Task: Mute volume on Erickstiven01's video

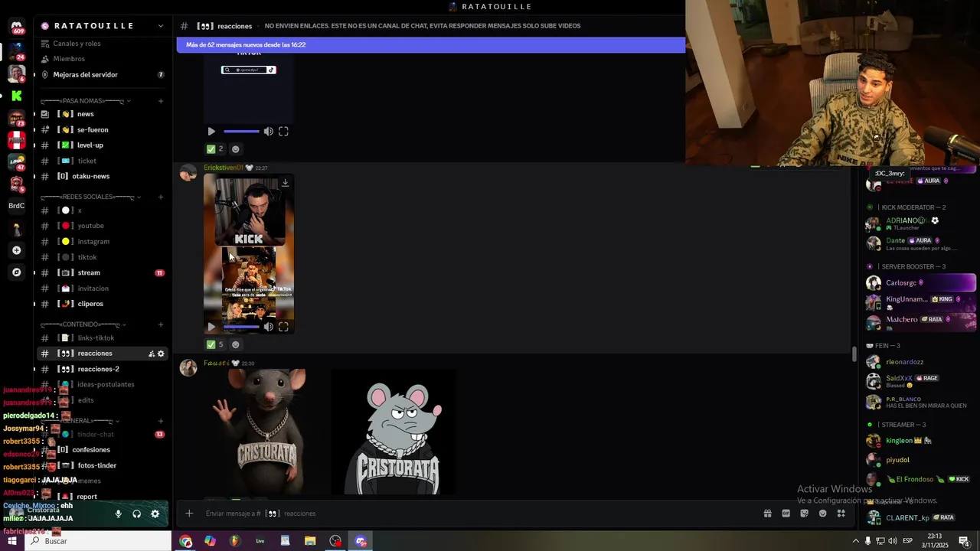Action: 268,327
